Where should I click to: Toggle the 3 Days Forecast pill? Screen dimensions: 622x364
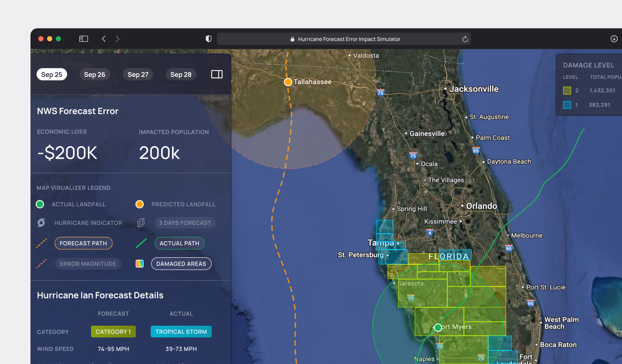click(185, 223)
